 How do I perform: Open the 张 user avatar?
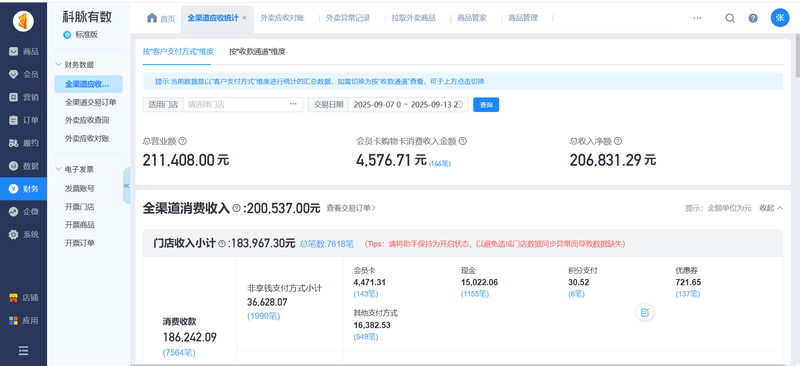[x=780, y=18]
